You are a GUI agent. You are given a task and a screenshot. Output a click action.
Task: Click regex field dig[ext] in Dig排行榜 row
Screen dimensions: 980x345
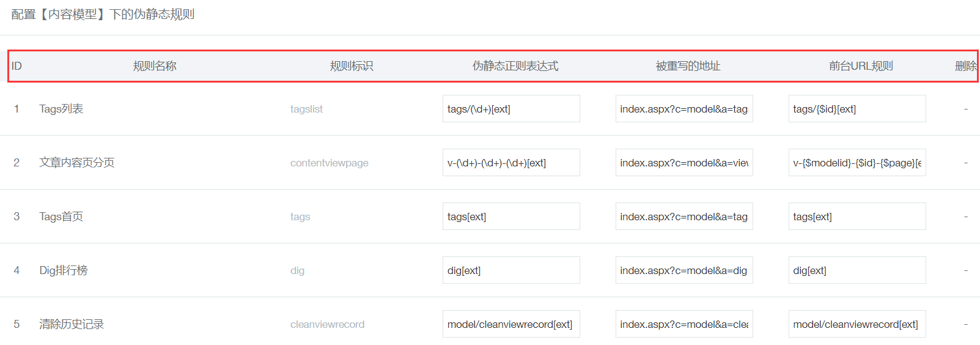(x=511, y=270)
